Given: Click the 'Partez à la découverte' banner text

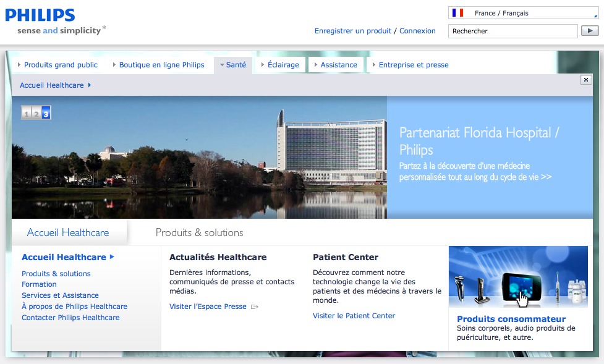Looking at the screenshot, I should pos(475,171).
